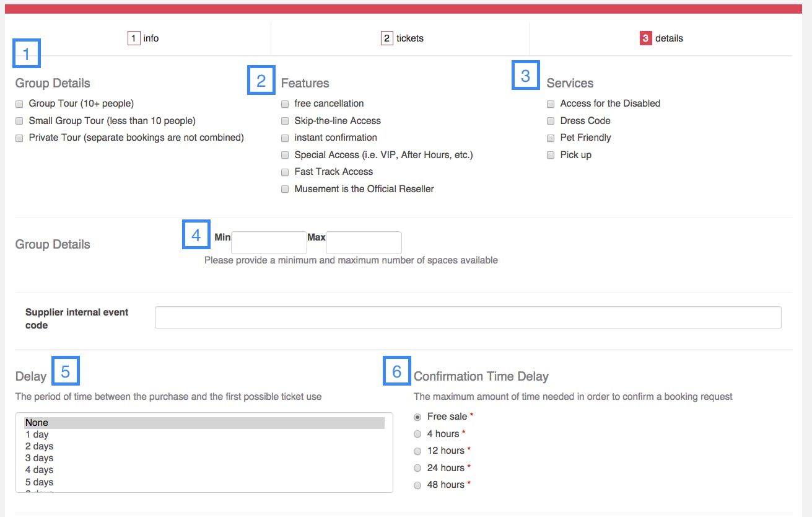This screenshot has width=812, height=517.
Task: Click the Delay section heading
Action: pos(31,376)
